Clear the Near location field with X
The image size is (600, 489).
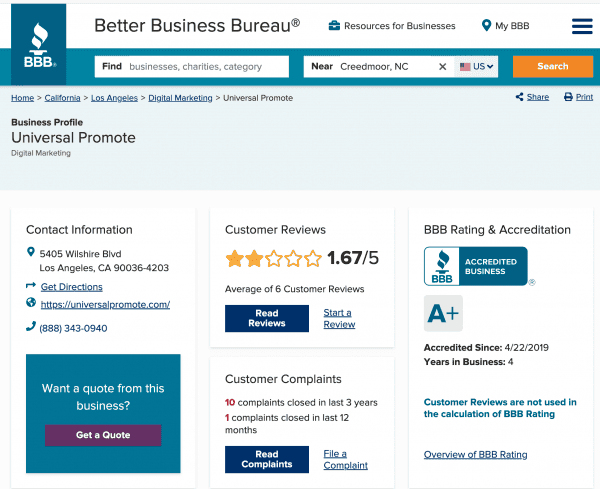click(x=443, y=67)
